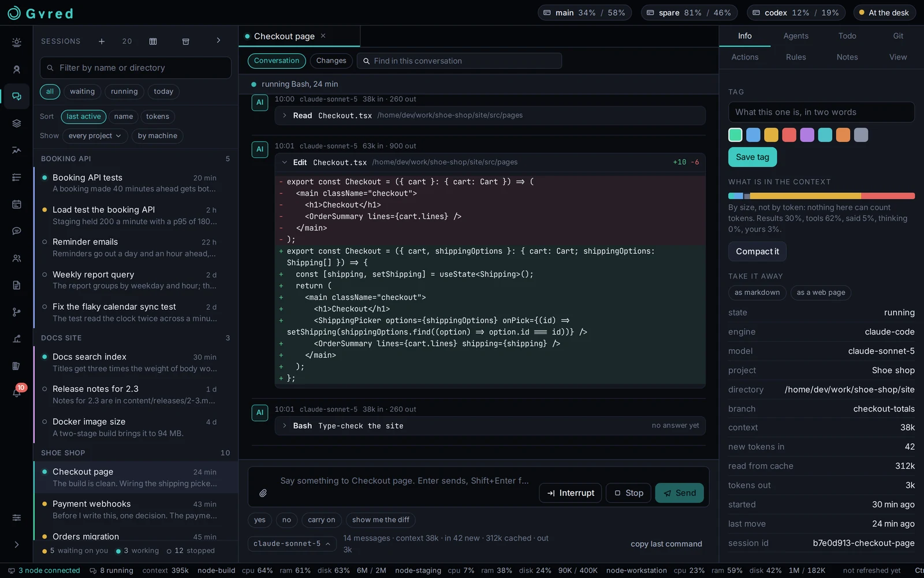924x578 pixels.
Task: Close the Checkout page tab
Action: point(323,36)
